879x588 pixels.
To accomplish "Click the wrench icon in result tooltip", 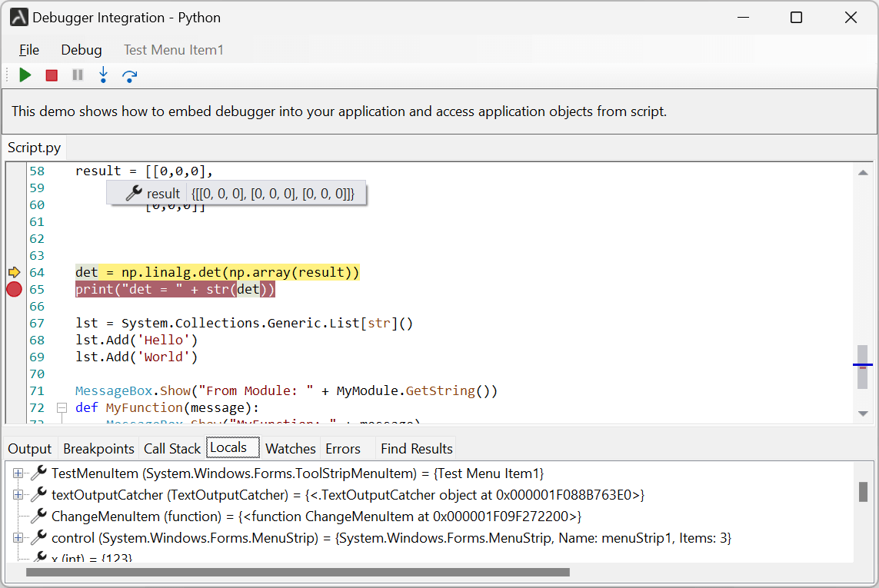I will (134, 194).
